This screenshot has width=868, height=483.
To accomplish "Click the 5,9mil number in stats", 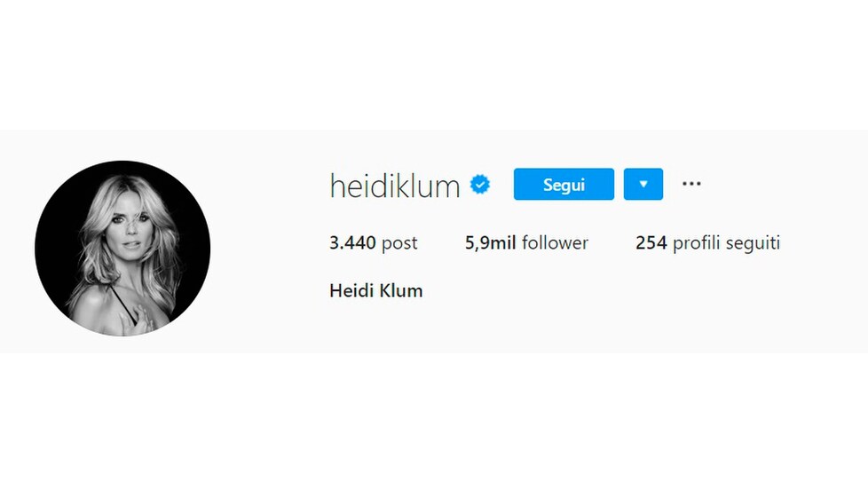I will [491, 242].
